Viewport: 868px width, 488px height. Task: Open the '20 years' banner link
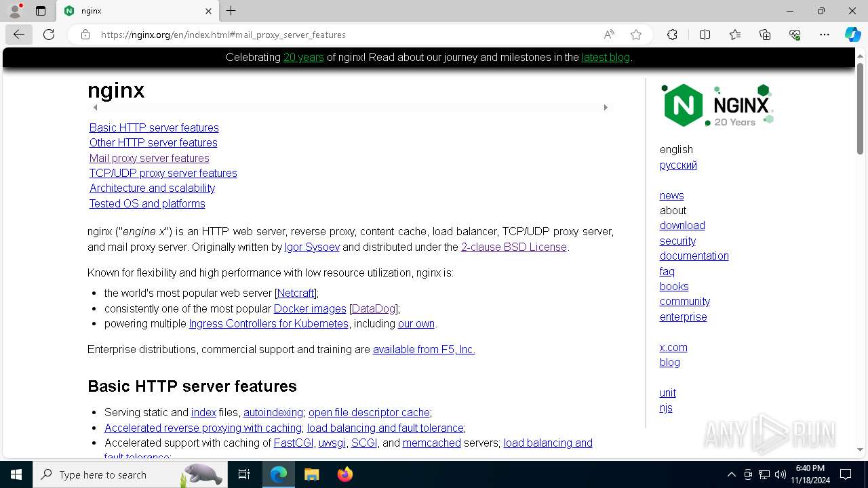[304, 58]
